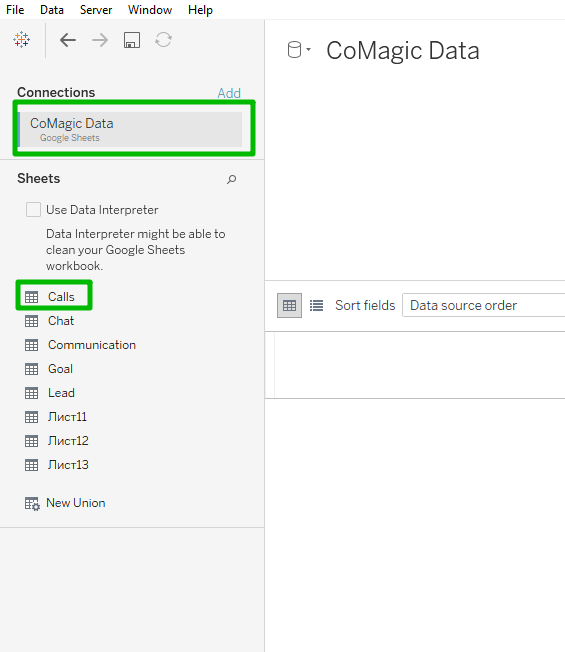Viewport: 565px width, 652px height.
Task: Switch to the grid preview view icon
Action: coord(289,305)
